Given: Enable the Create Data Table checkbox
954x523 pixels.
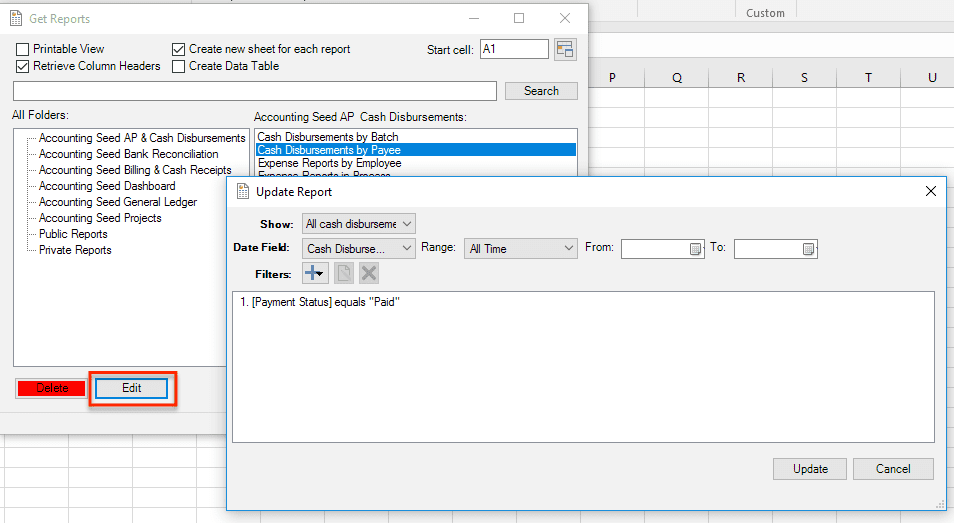Looking at the screenshot, I should (x=178, y=66).
